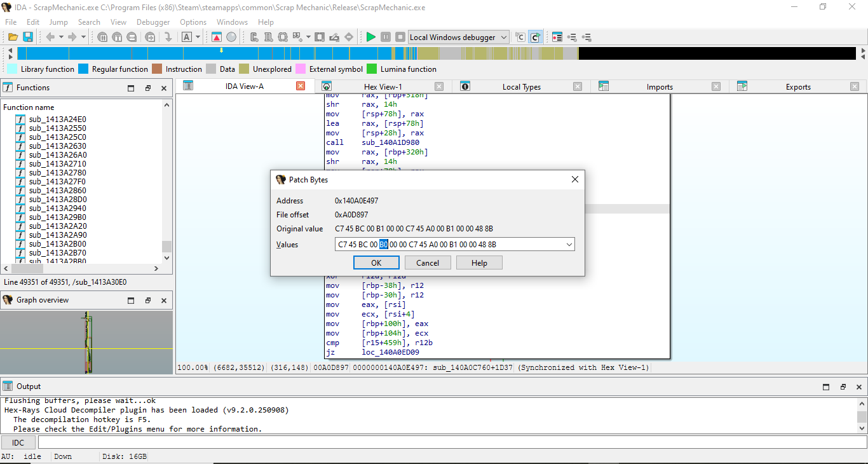Click the stop process square icon

pos(400,37)
